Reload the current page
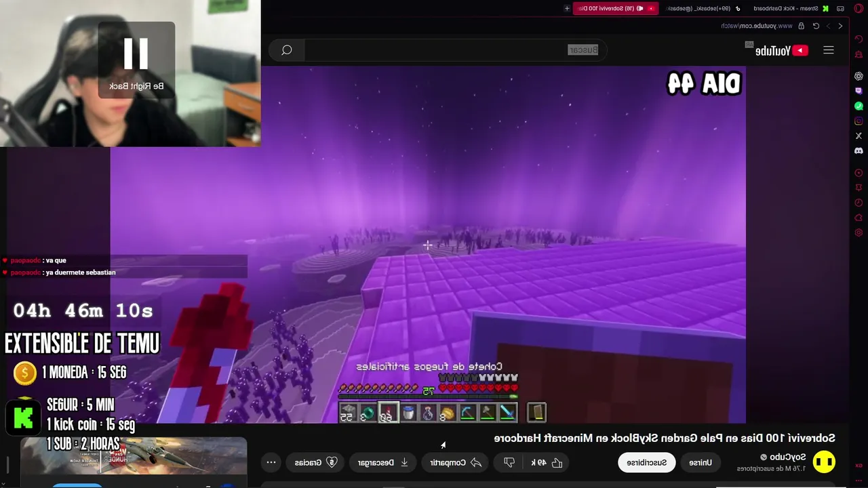Viewport: 868px width, 488px height. pyautogui.click(x=816, y=26)
